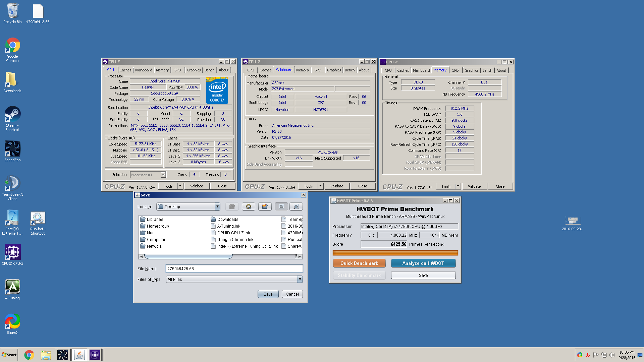Open Intel Extreme Tuning desktop icon
644x362 pixels.
pos(12,223)
